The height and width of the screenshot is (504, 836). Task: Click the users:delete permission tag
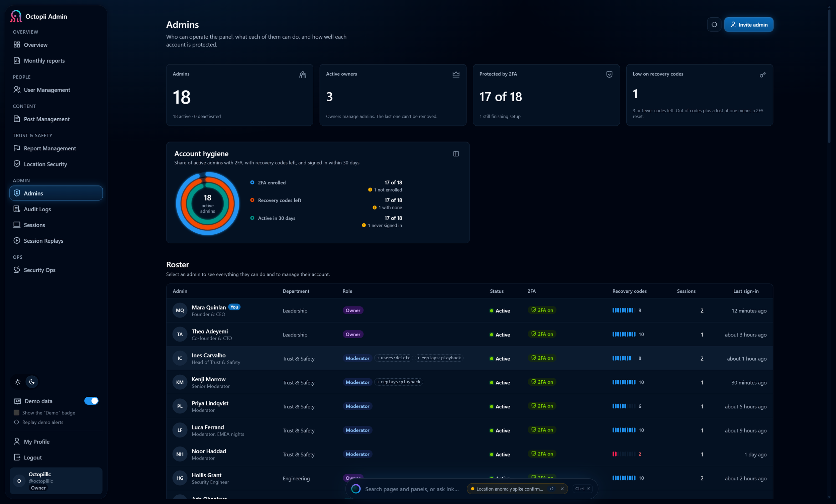394,358
